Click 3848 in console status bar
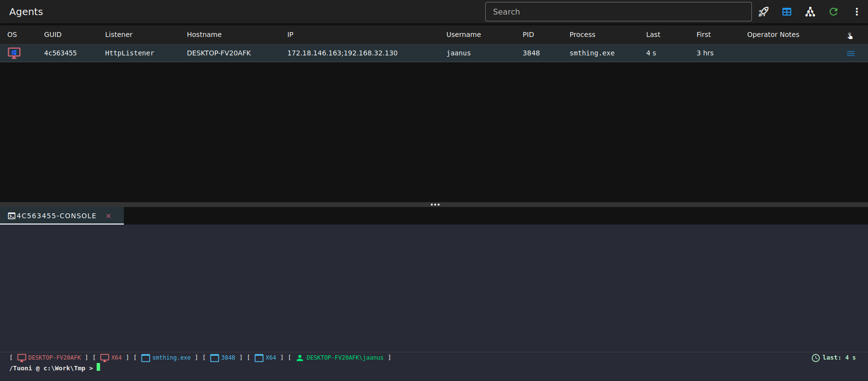Screen dimensions: 868x381 pyautogui.click(x=228, y=358)
